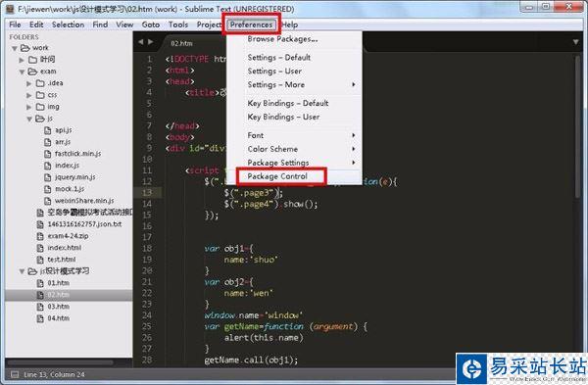Open the Edit menu
This screenshot has height=385, width=588.
[x=36, y=24]
